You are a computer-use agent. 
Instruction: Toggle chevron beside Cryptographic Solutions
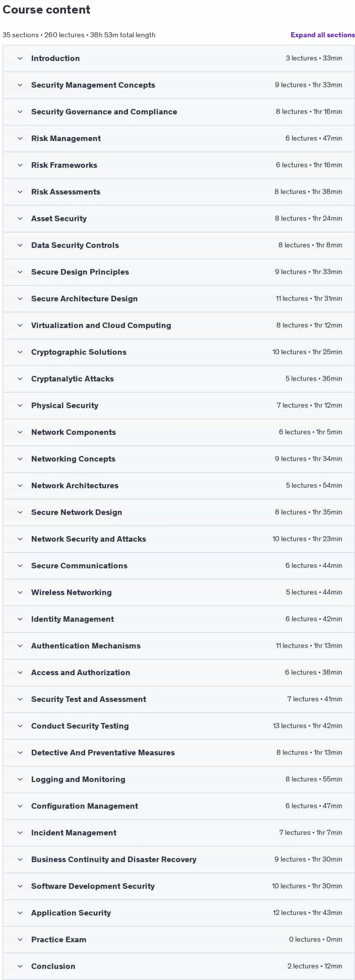pyautogui.click(x=20, y=352)
